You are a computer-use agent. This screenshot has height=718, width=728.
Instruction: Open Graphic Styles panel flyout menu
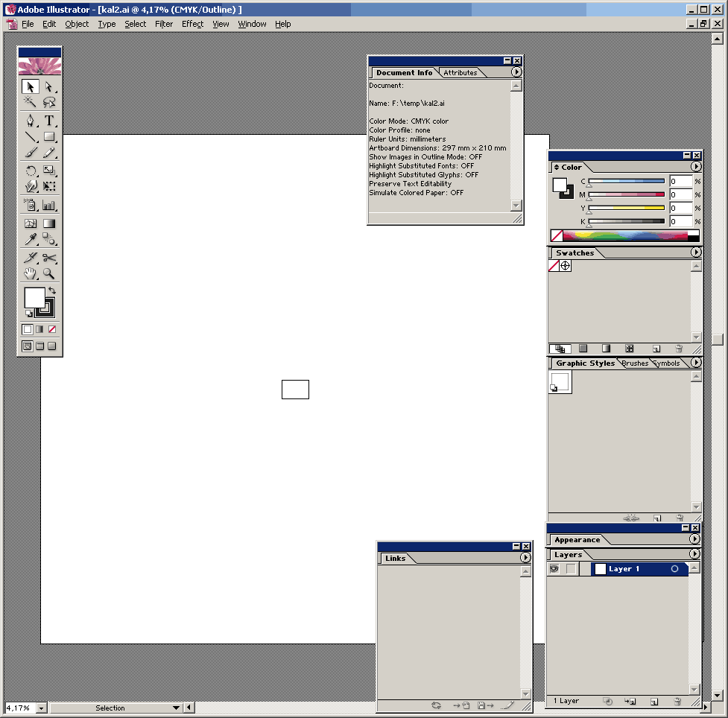pyautogui.click(x=695, y=363)
